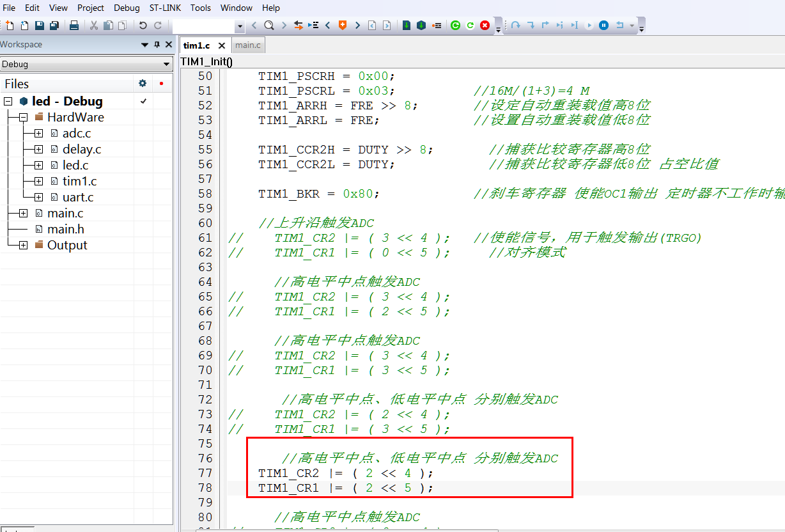
Task: Click the red dot column header
Action: click(x=161, y=84)
